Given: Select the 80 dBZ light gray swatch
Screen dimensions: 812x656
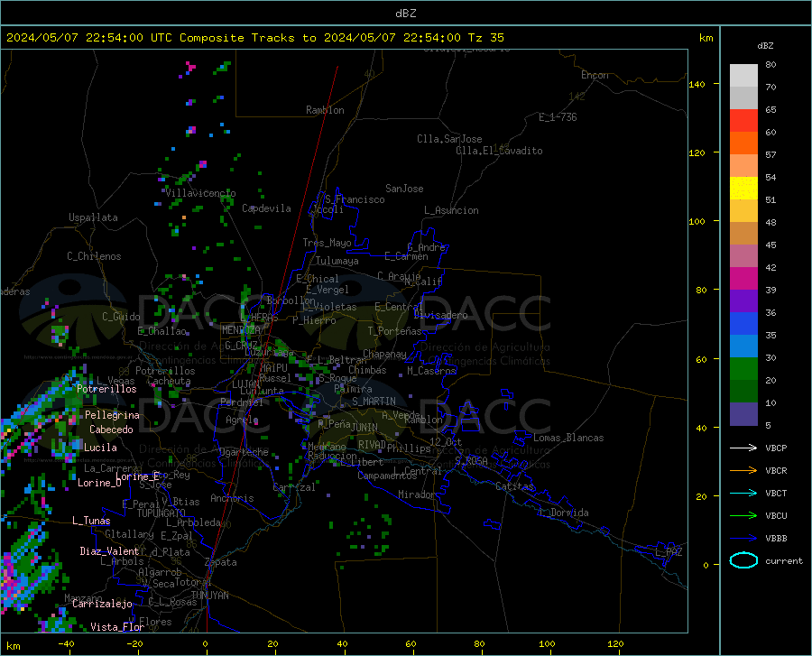Looking at the screenshot, I should coord(743,76).
